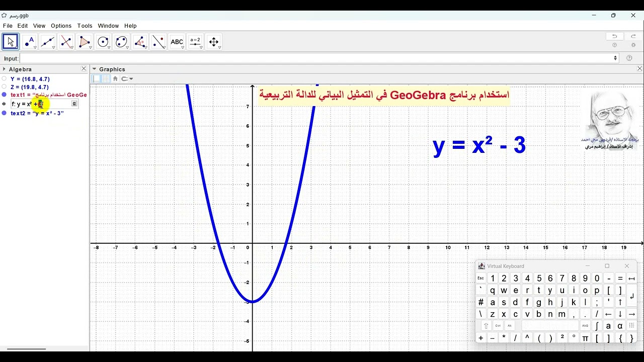
Task: Click the integral ∫ key
Action: [597, 326]
